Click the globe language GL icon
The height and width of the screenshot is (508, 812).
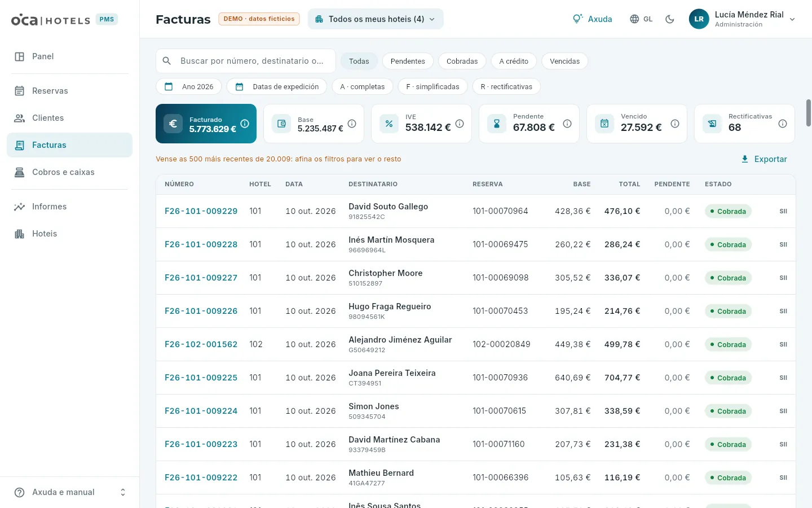point(634,19)
